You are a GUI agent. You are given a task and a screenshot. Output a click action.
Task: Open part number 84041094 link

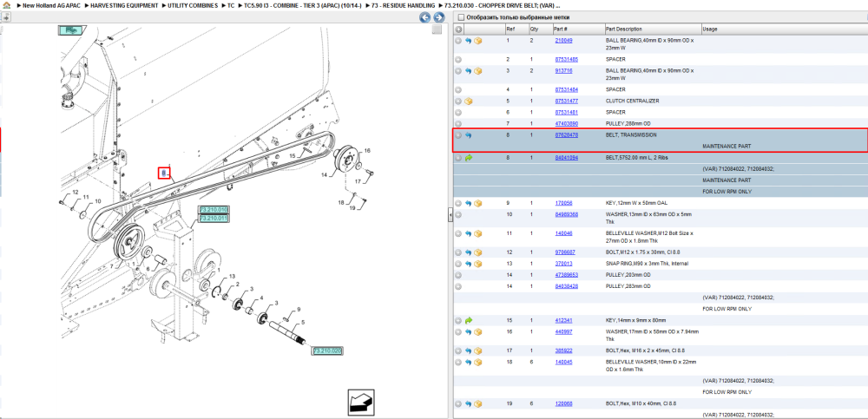click(x=566, y=158)
